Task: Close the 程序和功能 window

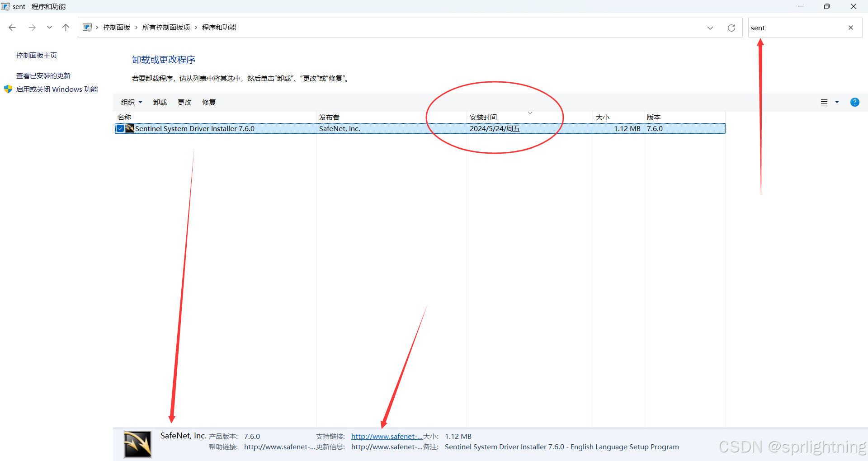Action: (854, 6)
